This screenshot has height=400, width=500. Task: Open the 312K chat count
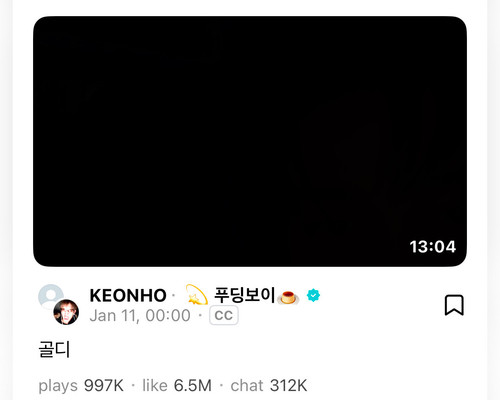pos(288,386)
